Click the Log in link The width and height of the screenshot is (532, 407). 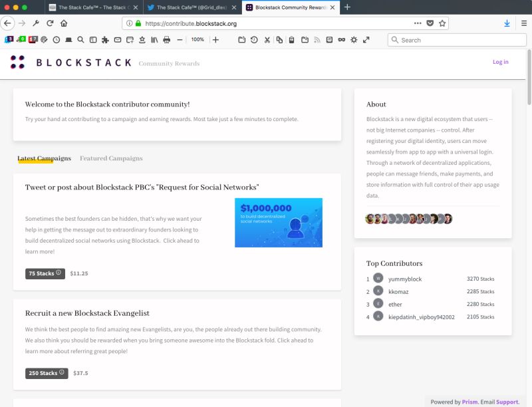tap(500, 61)
